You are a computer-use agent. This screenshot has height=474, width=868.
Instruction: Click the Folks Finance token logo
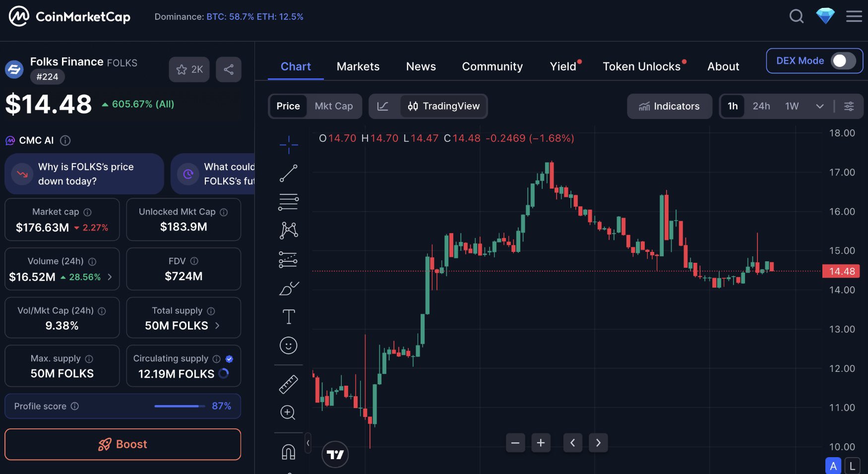(x=14, y=69)
